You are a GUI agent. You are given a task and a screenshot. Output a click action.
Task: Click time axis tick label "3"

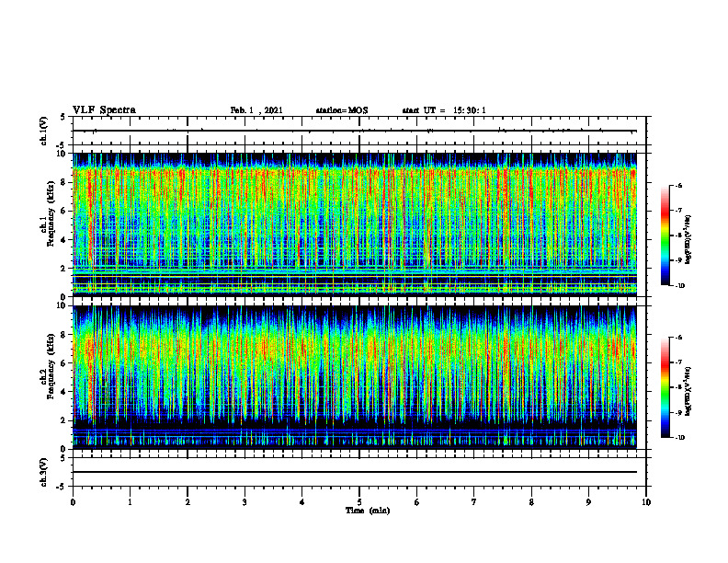[x=245, y=502]
